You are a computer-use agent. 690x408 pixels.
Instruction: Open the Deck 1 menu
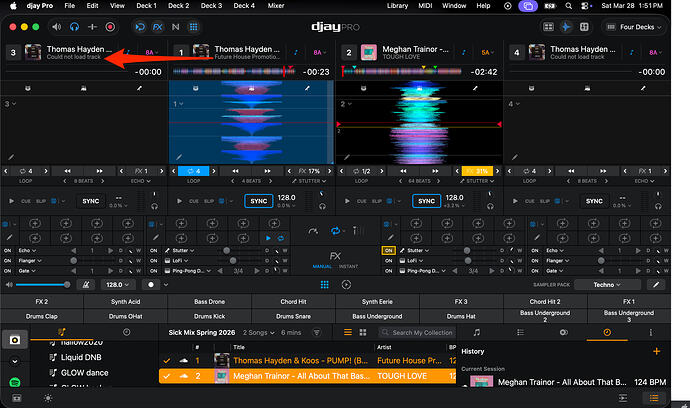pos(146,6)
